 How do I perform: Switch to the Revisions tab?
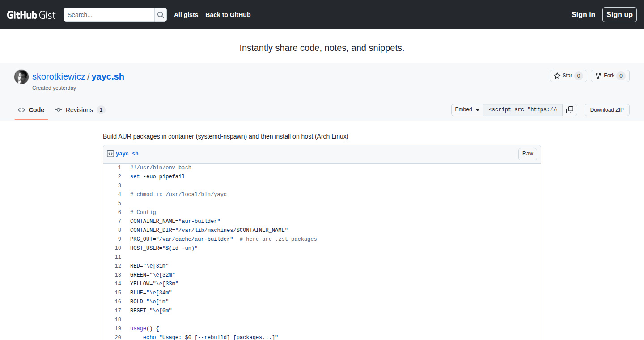point(80,110)
